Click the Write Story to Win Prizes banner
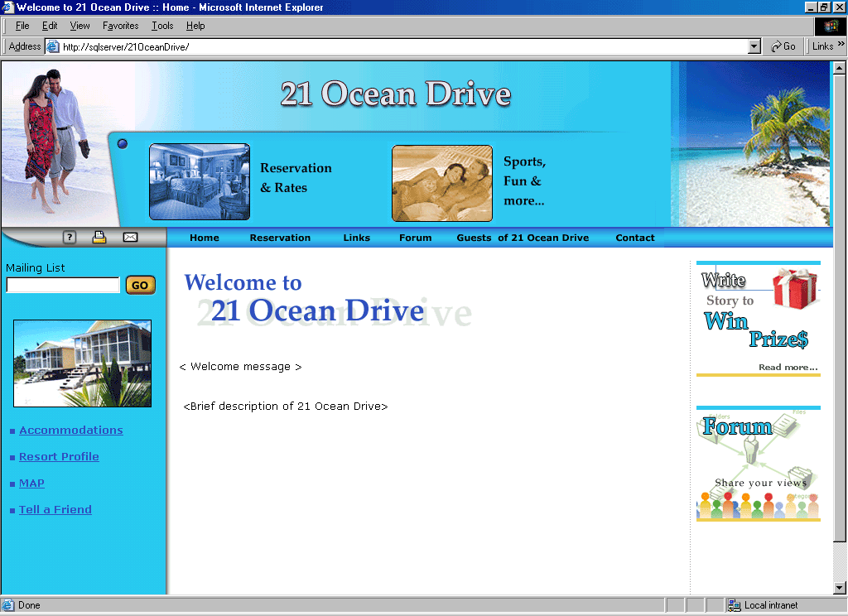Screen dimensions: 848x616 coord(759,319)
